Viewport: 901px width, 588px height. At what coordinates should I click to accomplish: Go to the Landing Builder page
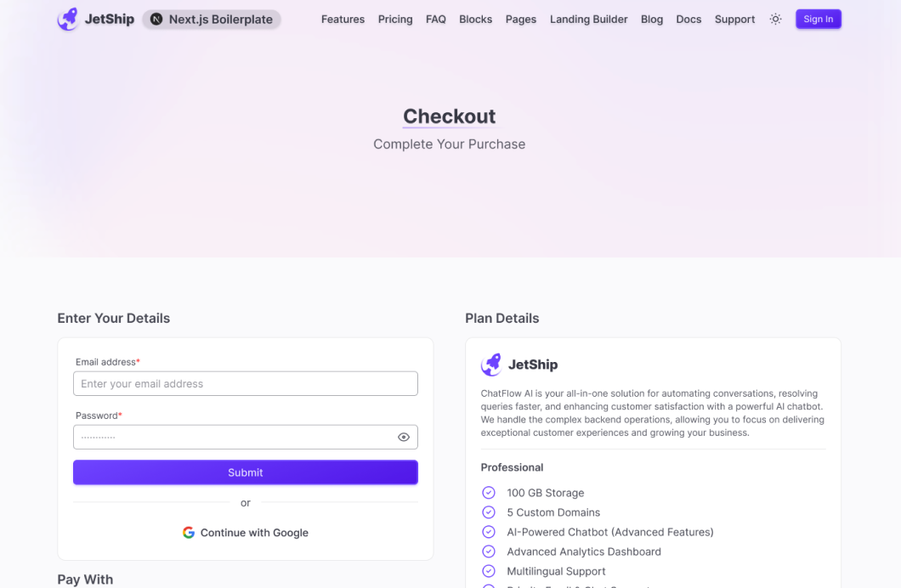coord(588,19)
